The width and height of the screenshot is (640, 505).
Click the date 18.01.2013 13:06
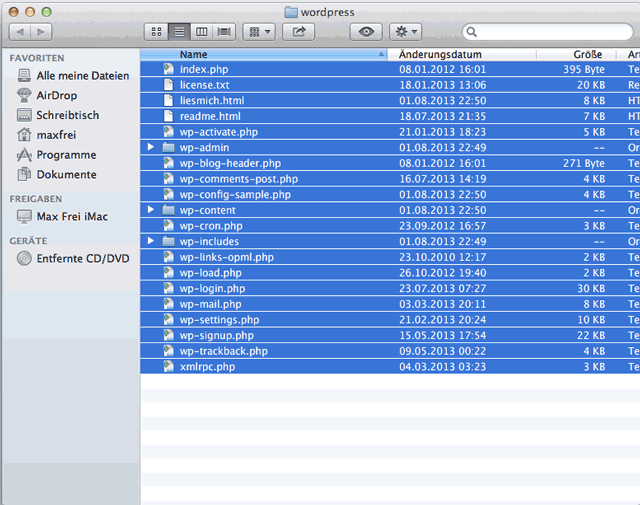point(442,85)
